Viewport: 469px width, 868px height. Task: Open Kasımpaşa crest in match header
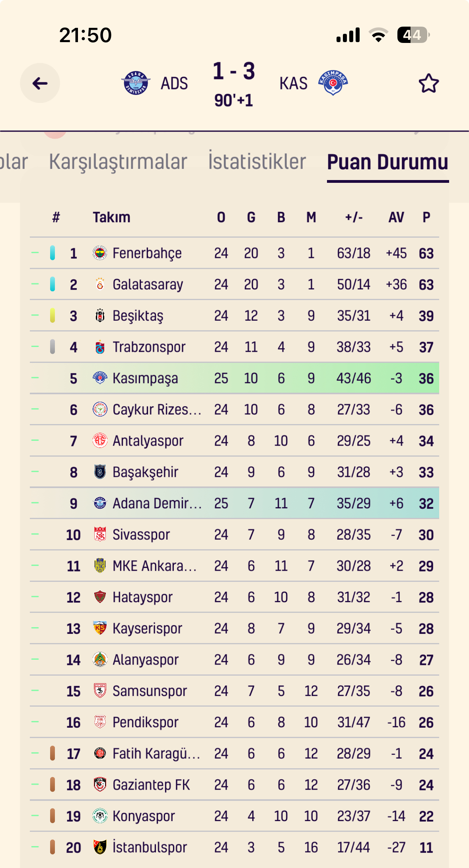tap(333, 83)
